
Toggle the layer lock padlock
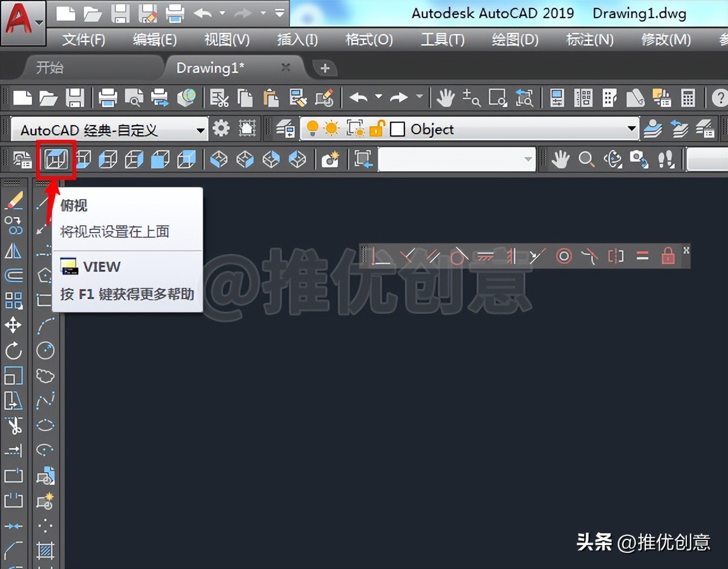378,129
